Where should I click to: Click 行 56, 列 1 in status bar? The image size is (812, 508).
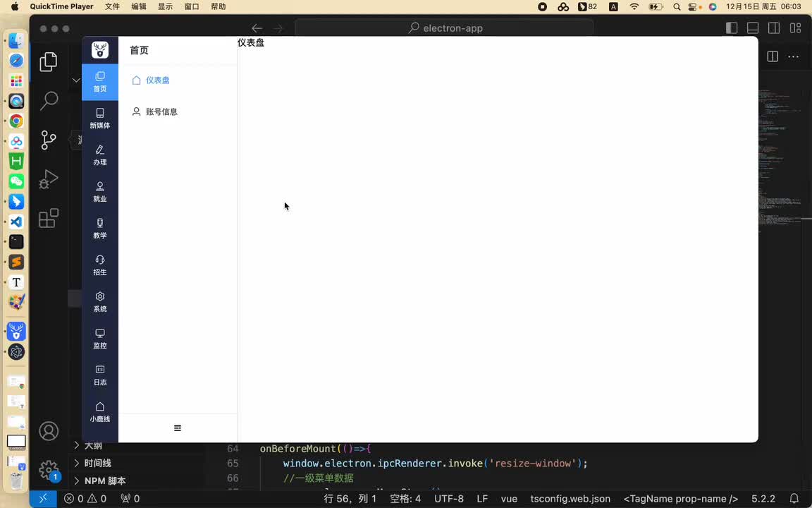pos(350,499)
